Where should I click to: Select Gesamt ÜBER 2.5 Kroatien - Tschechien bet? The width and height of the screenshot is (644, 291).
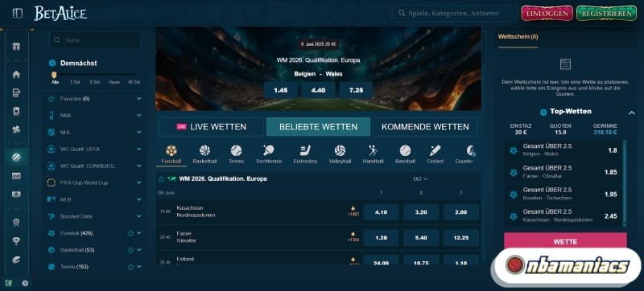click(x=563, y=194)
